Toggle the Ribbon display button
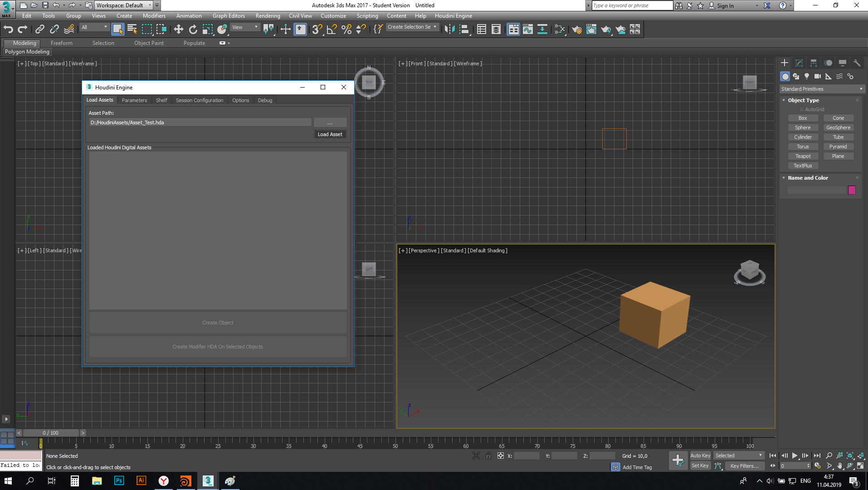This screenshot has height=490, width=868. click(x=513, y=29)
